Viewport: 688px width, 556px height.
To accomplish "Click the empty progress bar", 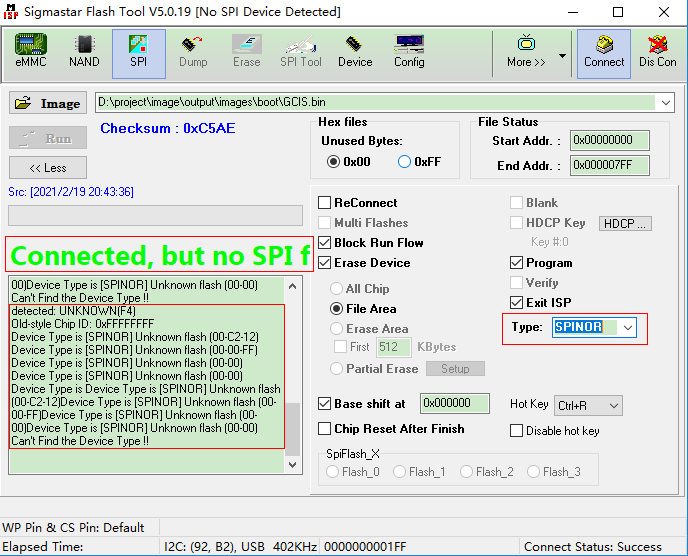I will (155, 215).
